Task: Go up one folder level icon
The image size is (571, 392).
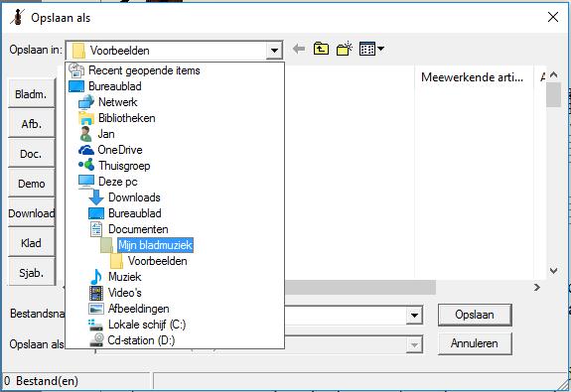Action: [321, 49]
